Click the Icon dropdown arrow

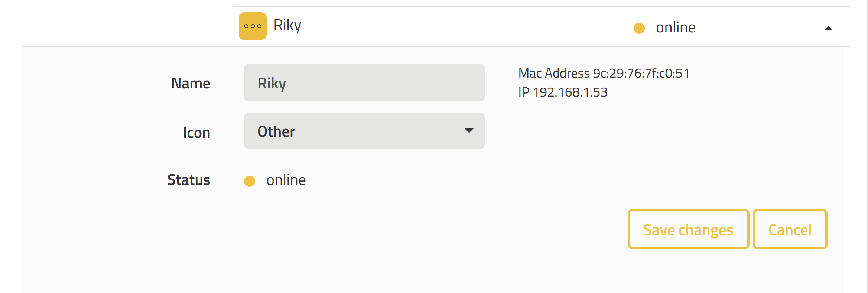[x=469, y=131]
